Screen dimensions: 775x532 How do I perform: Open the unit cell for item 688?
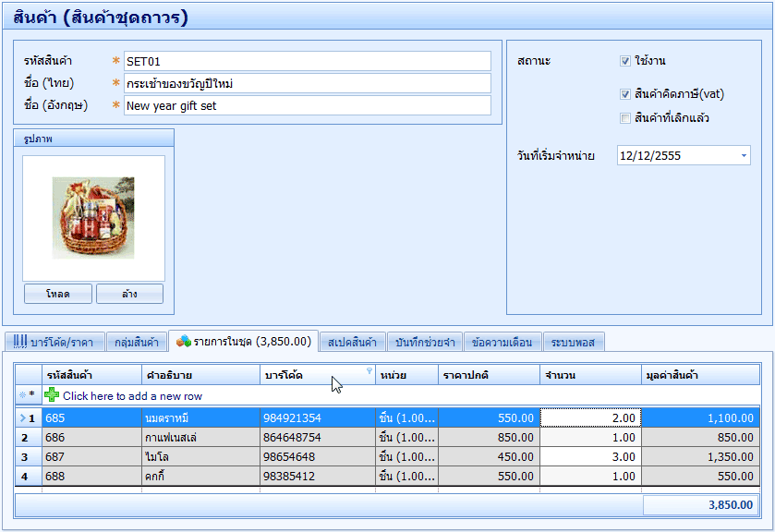[406, 476]
